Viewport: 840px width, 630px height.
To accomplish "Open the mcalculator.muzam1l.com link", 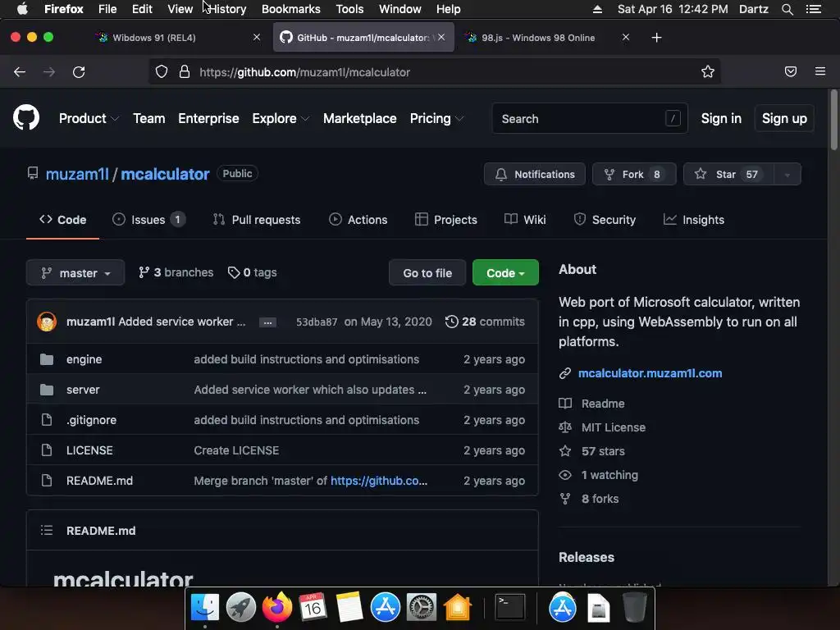I will [x=650, y=373].
